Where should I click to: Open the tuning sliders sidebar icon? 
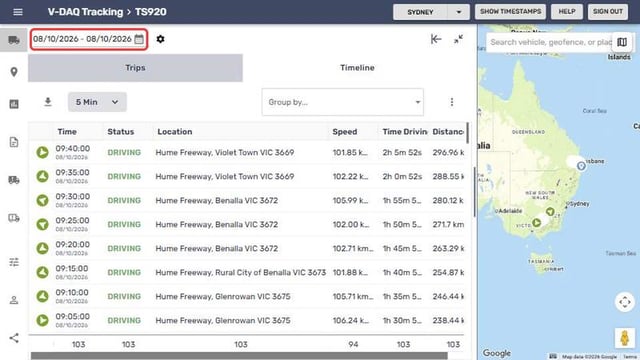click(14, 262)
